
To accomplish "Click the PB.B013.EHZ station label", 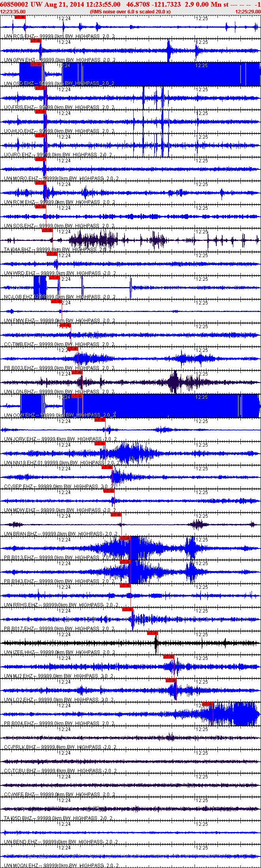I will [19, 558].
